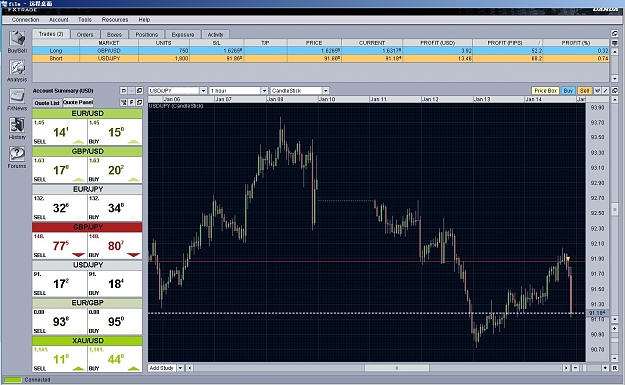
Task: Open the Connection menu
Action: (x=25, y=20)
